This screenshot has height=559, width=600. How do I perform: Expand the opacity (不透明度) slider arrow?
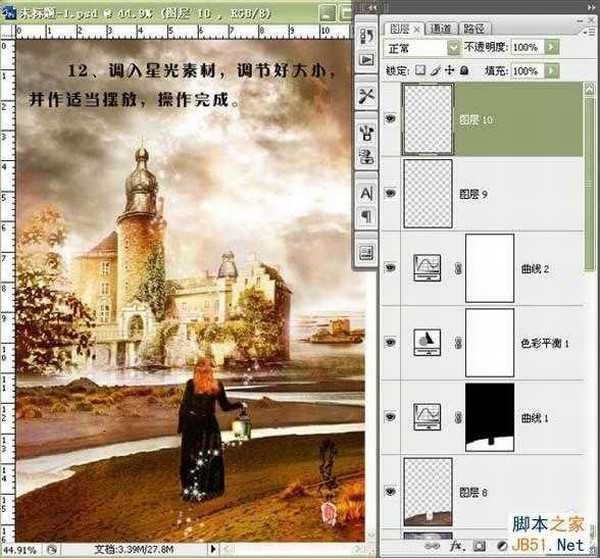(x=553, y=47)
